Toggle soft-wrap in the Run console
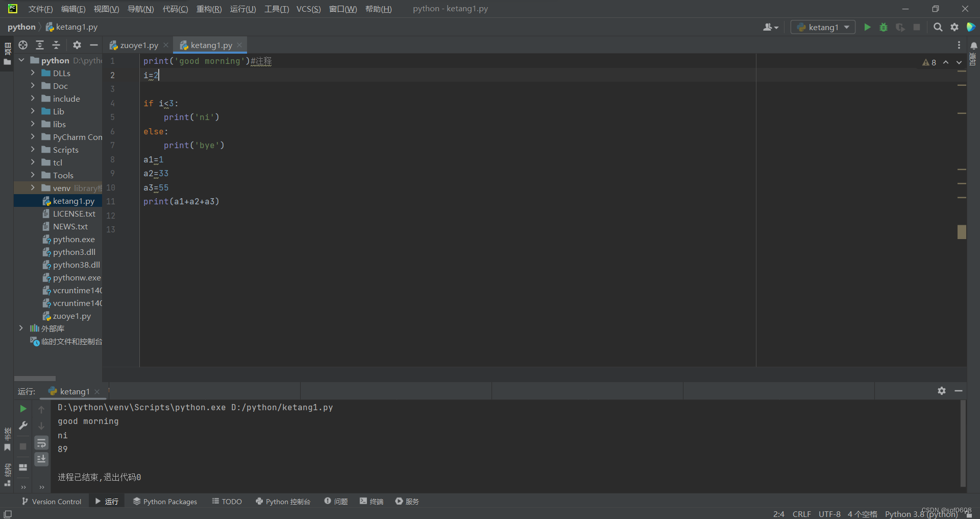 (41, 443)
